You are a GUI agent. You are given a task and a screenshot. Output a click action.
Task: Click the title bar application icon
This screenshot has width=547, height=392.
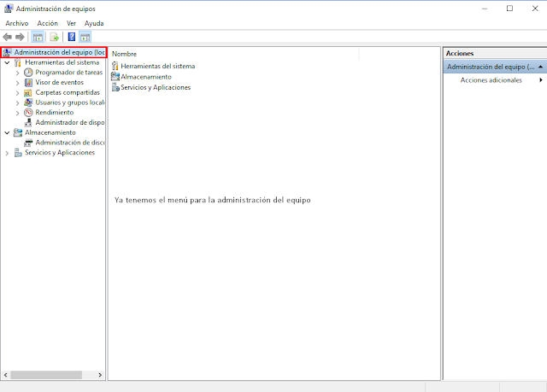(x=9, y=9)
